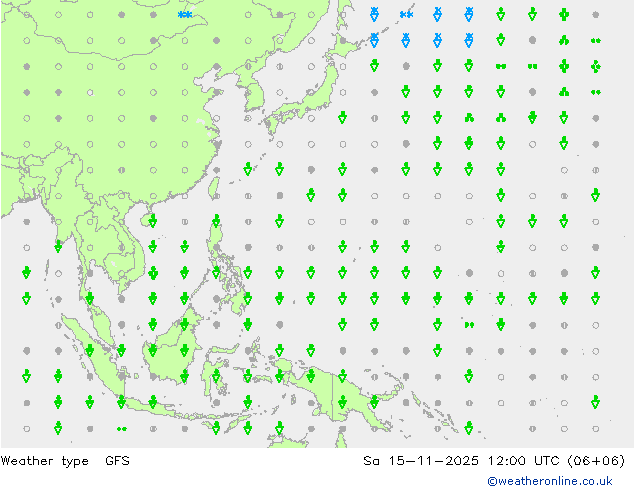
Task: Click the "(06+06)" forecast run text
Action: point(596,461)
